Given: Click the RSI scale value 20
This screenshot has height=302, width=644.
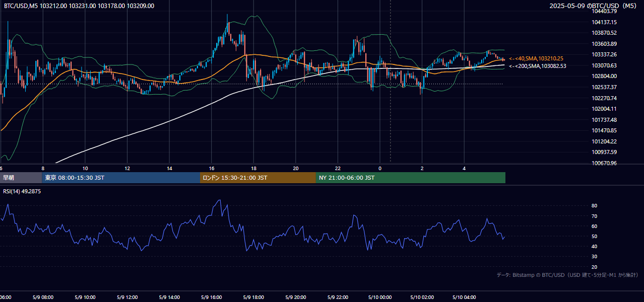Looking at the screenshot, I should tap(595, 267).
